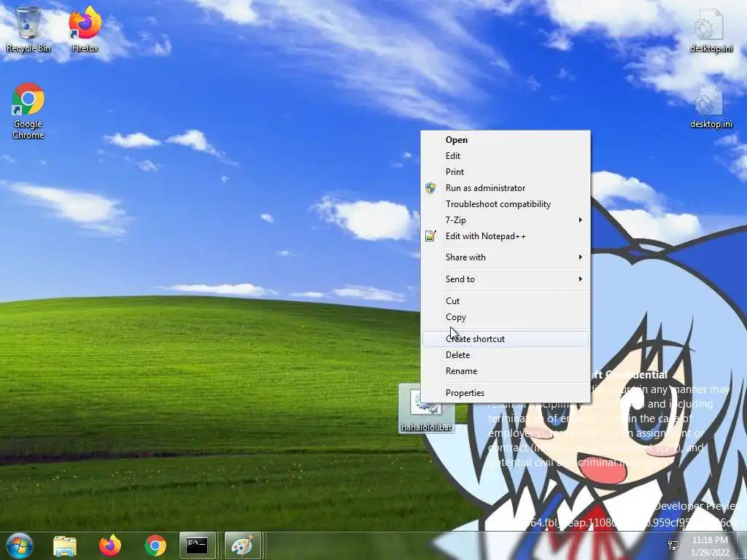Click the network tray icon
The image size is (747, 560).
673,545
